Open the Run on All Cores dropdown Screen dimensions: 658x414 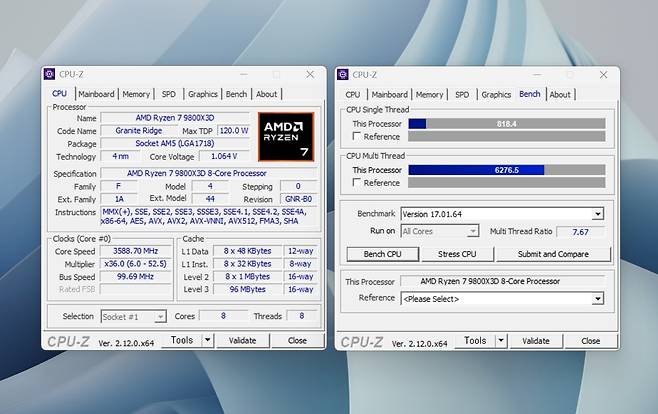[x=473, y=231]
